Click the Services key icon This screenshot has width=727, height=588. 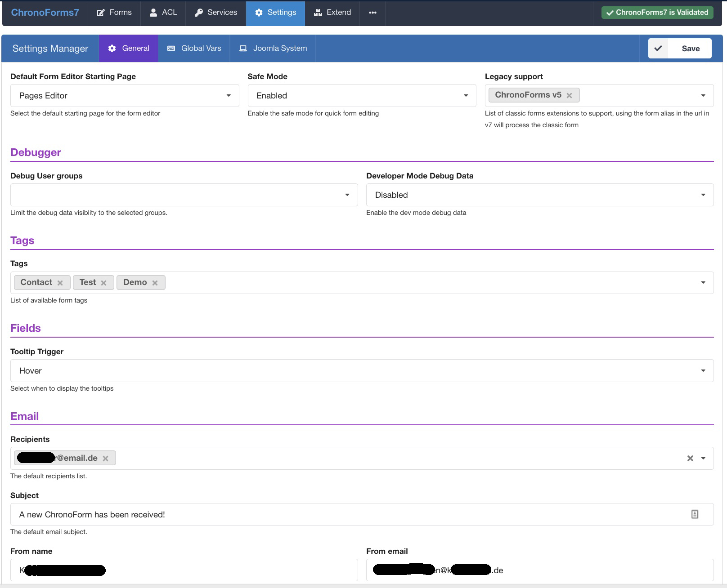tap(199, 13)
